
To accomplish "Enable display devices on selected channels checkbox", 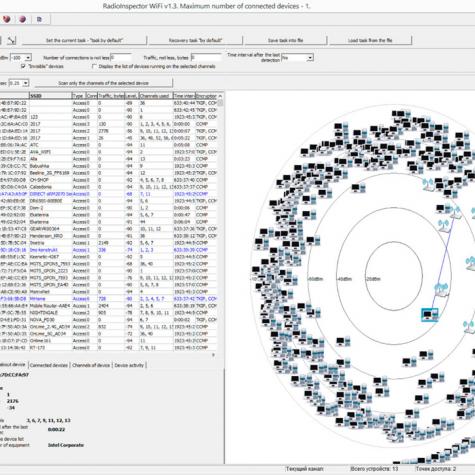I will coord(94,66).
